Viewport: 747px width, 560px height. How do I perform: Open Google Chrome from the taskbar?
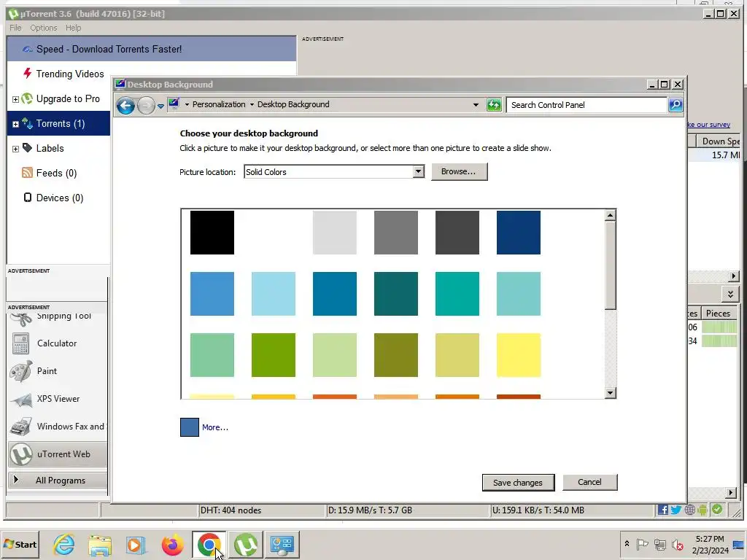[x=209, y=544]
